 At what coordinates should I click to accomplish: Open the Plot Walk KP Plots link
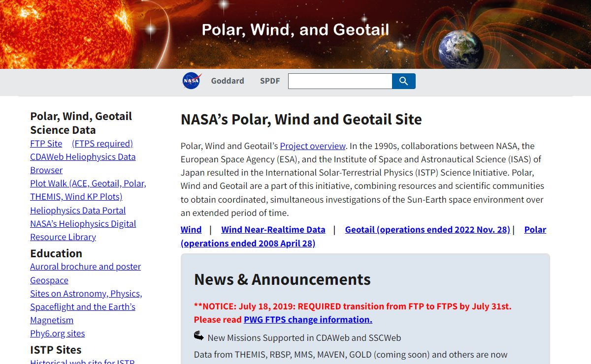(88, 190)
